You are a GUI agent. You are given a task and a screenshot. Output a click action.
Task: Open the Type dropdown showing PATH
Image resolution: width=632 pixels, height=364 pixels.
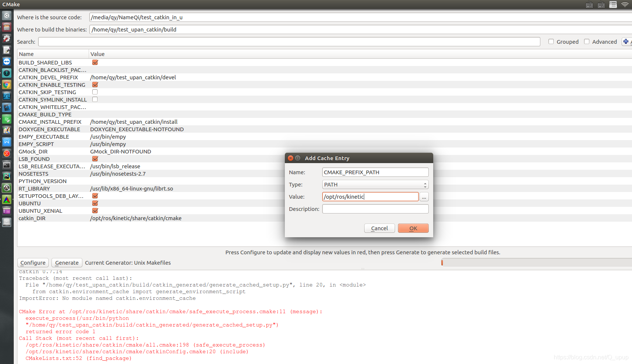pyautogui.click(x=375, y=185)
